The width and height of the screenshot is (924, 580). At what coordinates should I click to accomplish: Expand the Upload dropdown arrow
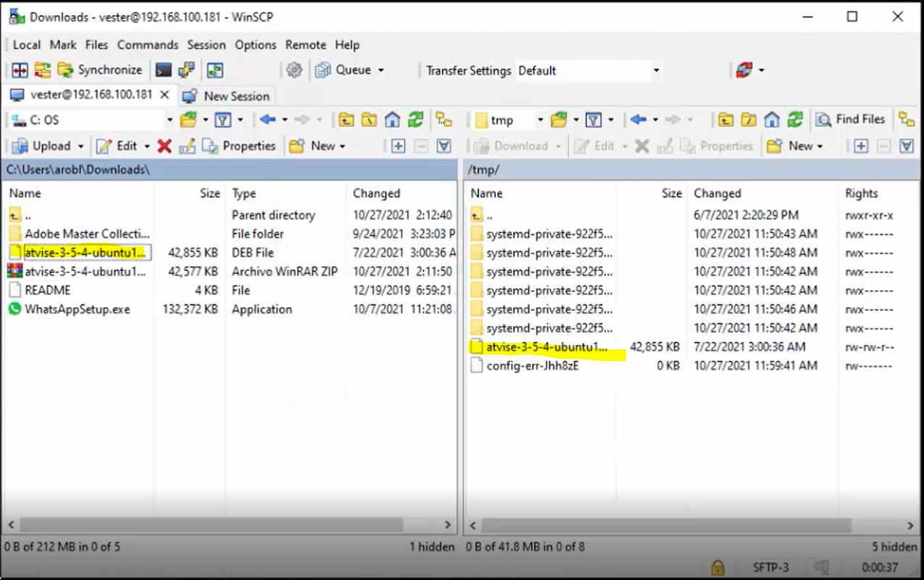point(80,146)
